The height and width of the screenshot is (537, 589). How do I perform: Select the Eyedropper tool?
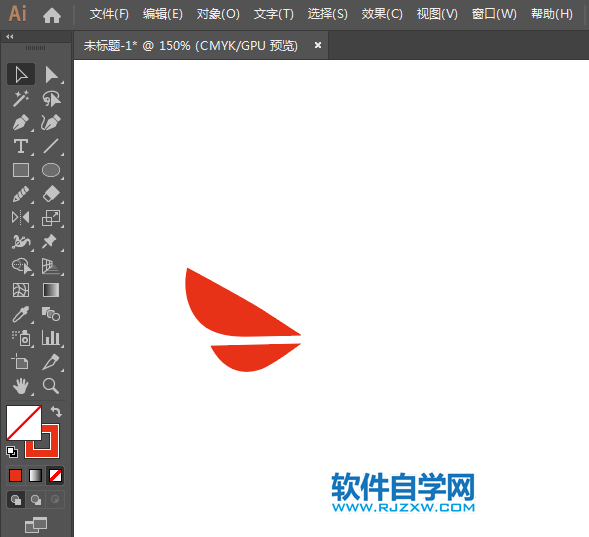point(21,314)
